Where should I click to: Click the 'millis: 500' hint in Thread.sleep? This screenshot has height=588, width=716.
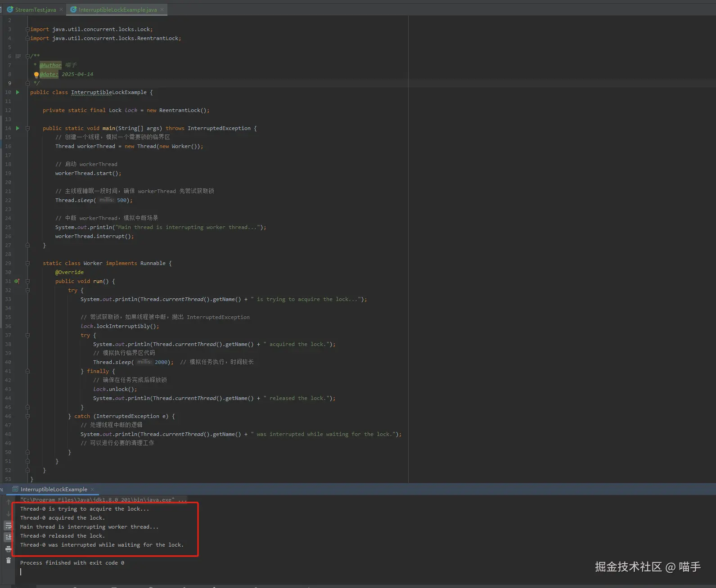click(113, 200)
